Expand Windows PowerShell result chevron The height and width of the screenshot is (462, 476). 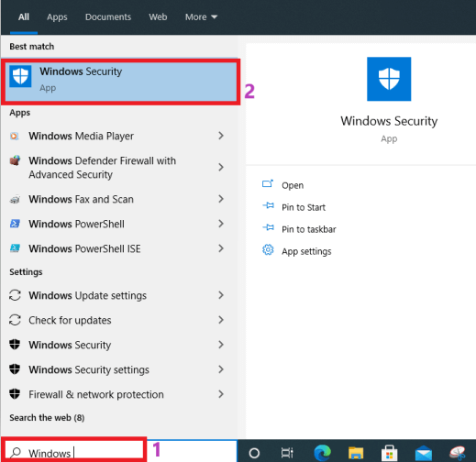coord(221,224)
